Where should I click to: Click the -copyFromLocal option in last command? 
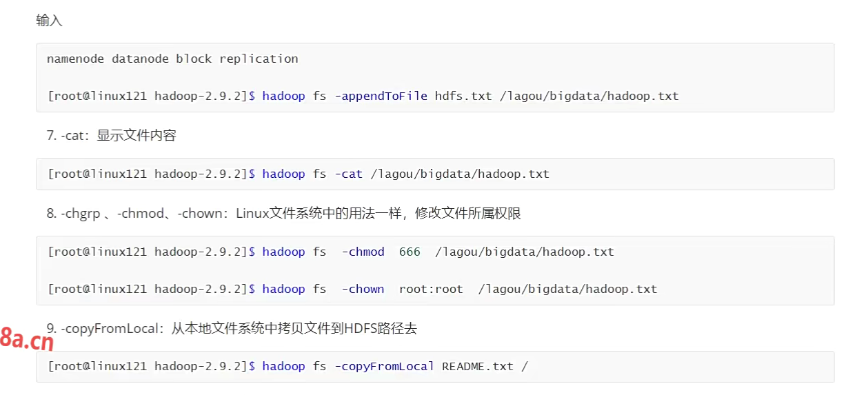coord(384,366)
